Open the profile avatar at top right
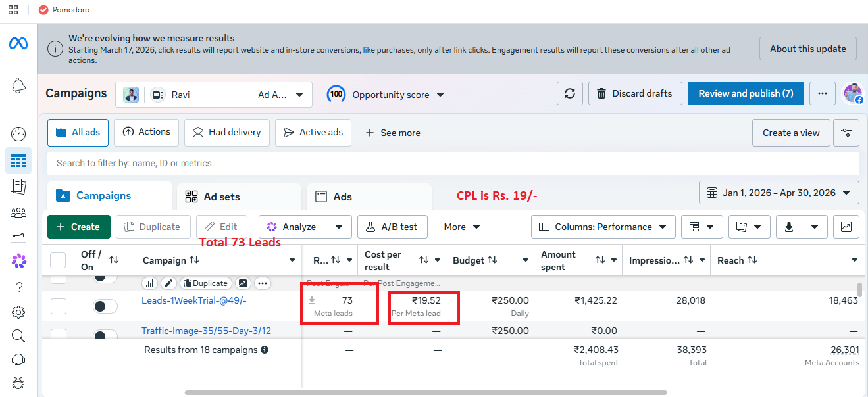Screen dimensions: 868x397 pyautogui.click(x=853, y=93)
